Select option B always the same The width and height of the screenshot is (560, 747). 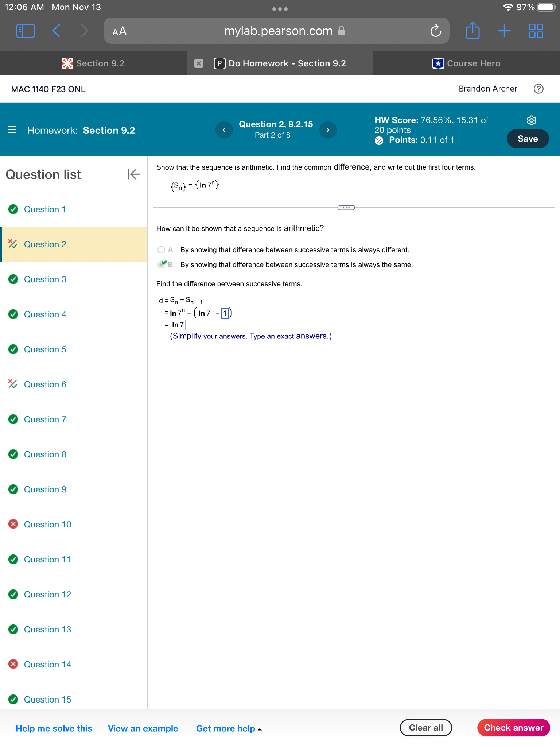(x=161, y=264)
